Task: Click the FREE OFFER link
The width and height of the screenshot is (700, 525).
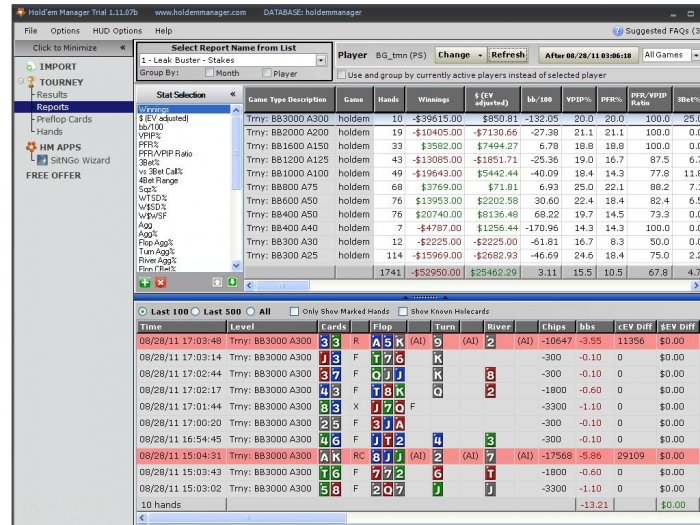Action: [54, 175]
